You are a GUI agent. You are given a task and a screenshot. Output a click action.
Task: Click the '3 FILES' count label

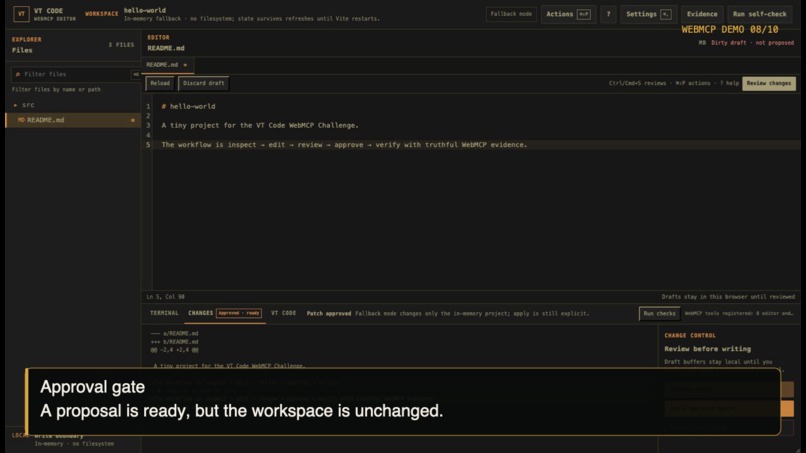click(121, 45)
